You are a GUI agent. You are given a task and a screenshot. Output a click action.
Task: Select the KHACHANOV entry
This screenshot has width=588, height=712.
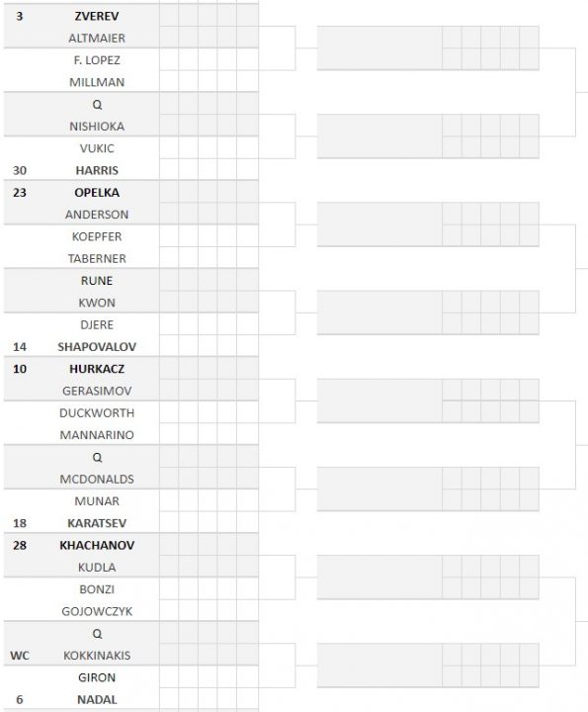point(97,545)
